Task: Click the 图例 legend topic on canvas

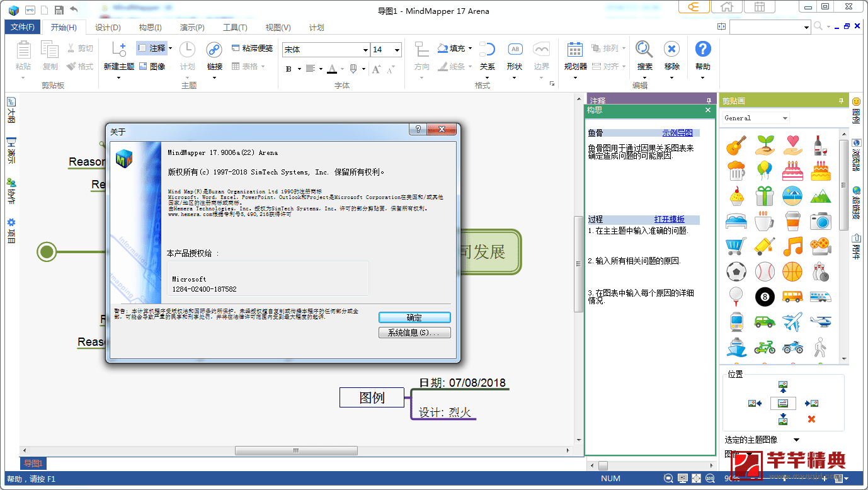Action: (372, 397)
